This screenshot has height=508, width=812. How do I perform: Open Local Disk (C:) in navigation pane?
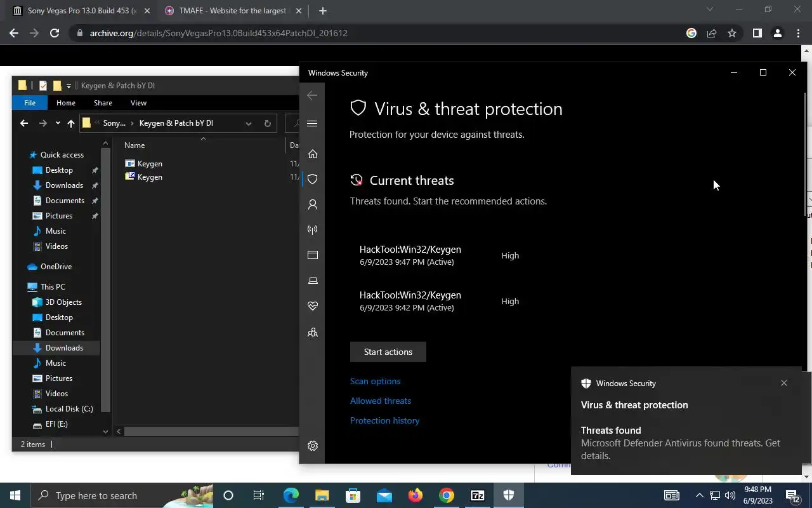[x=69, y=409]
